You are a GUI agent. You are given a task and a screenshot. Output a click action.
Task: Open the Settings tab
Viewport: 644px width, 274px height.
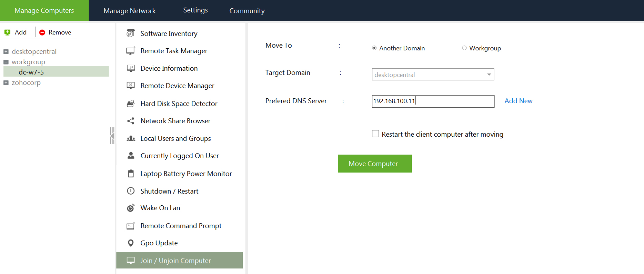195,10
